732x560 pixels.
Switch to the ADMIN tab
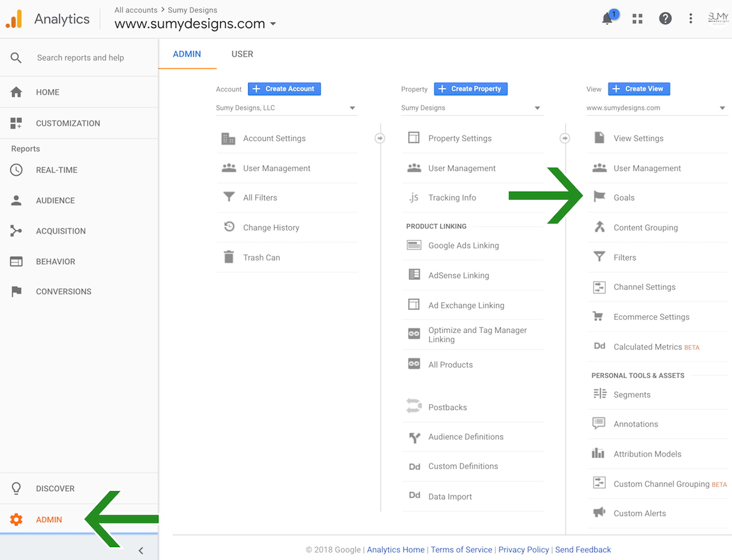point(187,54)
